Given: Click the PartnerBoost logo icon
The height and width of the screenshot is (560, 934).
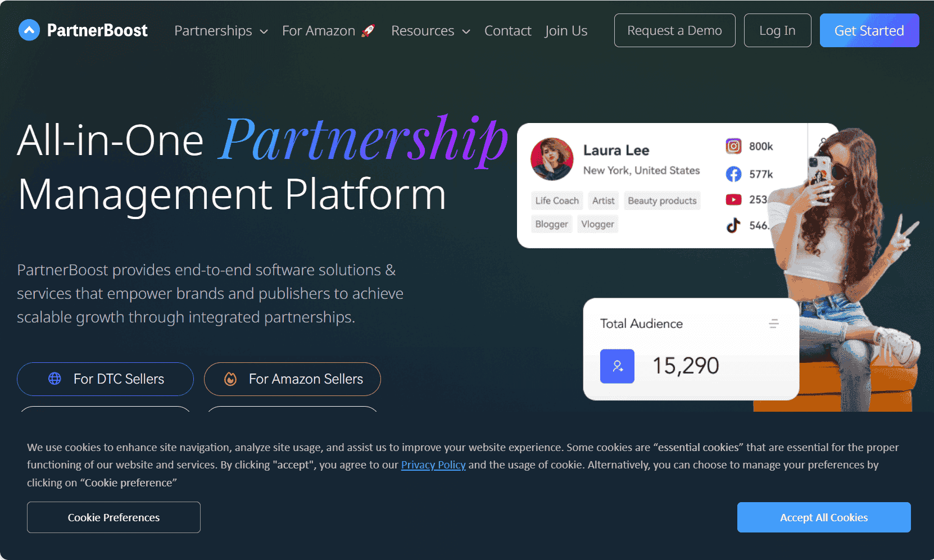Looking at the screenshot, I should pos(29,30).
